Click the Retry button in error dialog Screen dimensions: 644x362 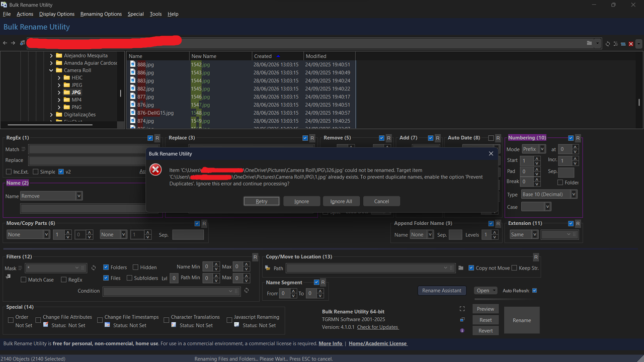(x=262, y=201)
